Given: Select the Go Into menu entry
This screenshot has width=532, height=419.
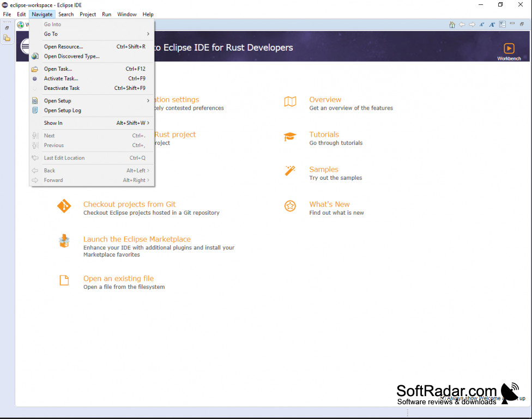Looking at the screenshot, I should point(92,25).
